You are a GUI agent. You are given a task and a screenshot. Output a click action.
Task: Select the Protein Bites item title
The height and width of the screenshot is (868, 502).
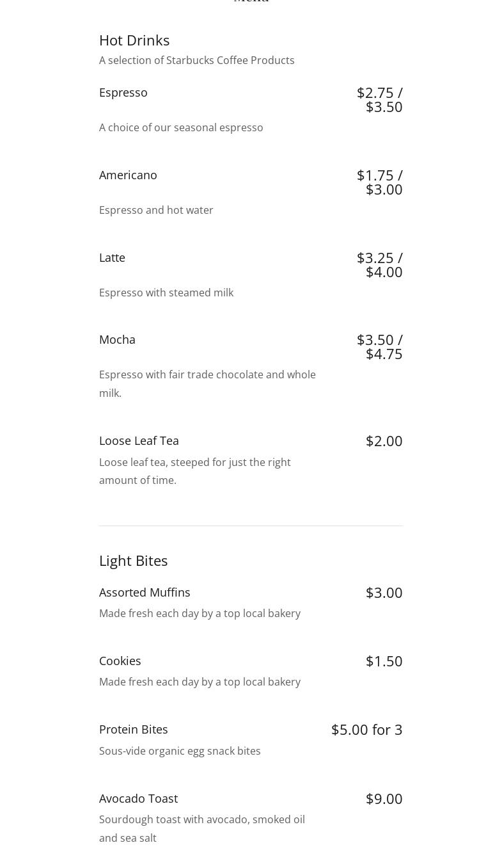pyautogui.click(x=133, y=730)
